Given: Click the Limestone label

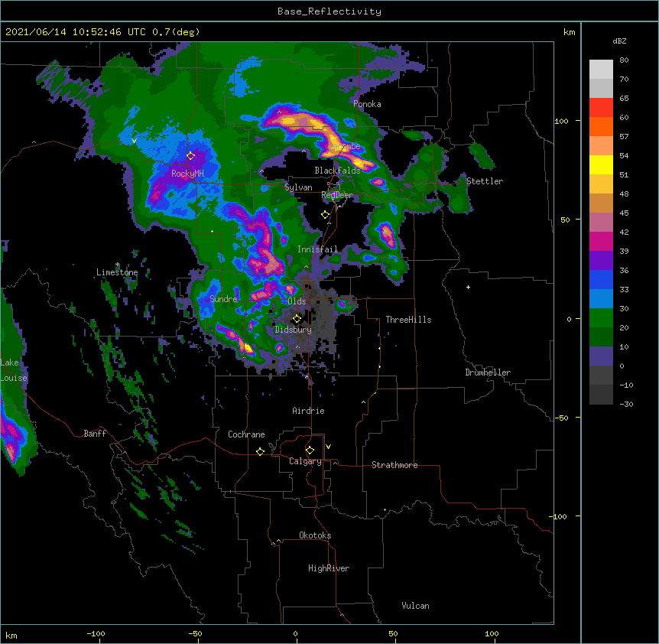Looking at the screenshot, I should click(117, 272).
